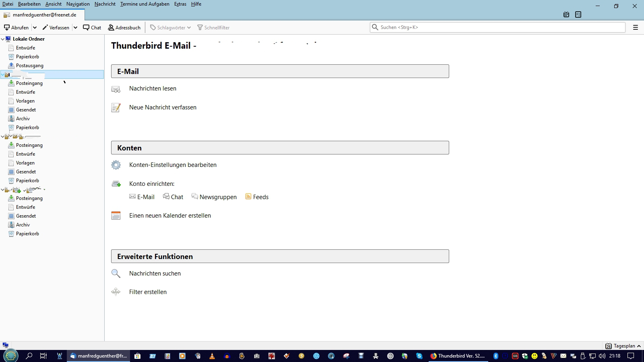Screen dimensions: 644x362
Task: Click the Nachrichten suchen magnifier icon
Action: tap(116, 274)
